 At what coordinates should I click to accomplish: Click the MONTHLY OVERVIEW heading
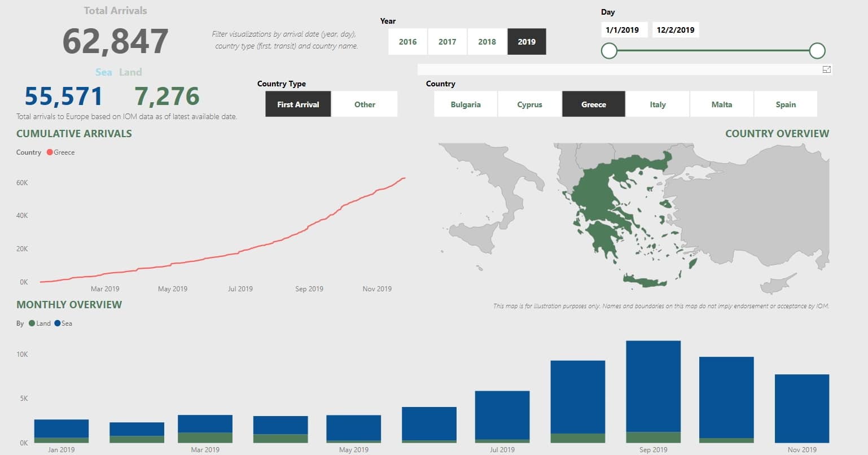pyautogui.click(x=69, y=305)
